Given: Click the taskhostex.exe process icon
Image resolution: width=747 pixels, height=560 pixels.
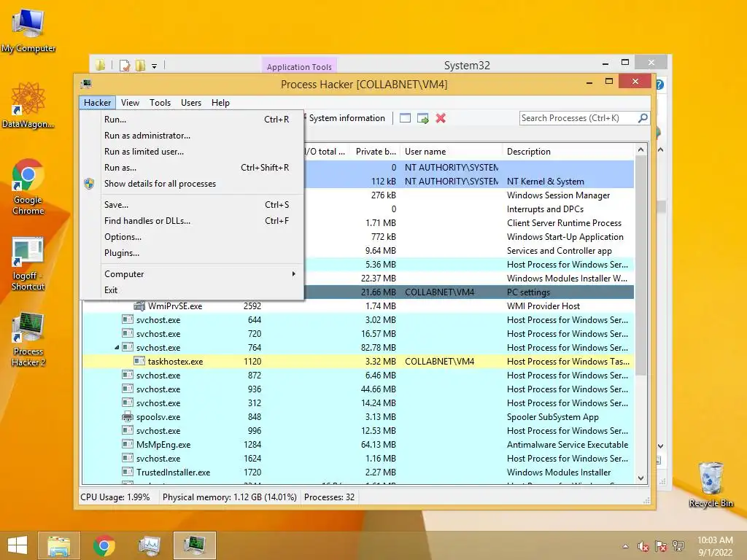Looking at the screenshot, I should [139, 361].
